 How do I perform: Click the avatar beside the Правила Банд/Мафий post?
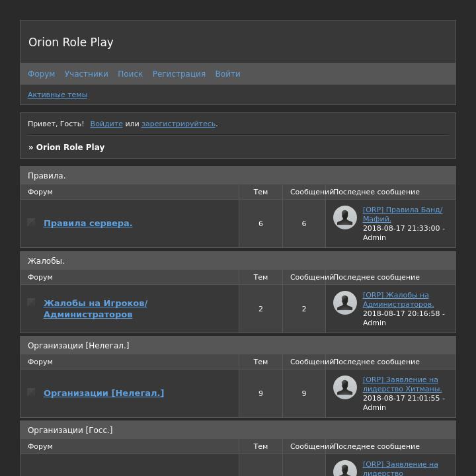pyautogui.click(x=345, y=218)
